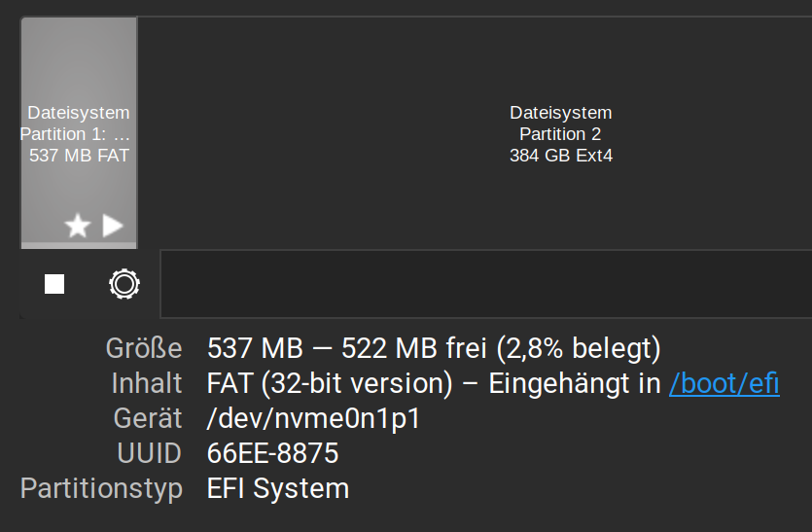Click the Partition 2 label text

560,134
